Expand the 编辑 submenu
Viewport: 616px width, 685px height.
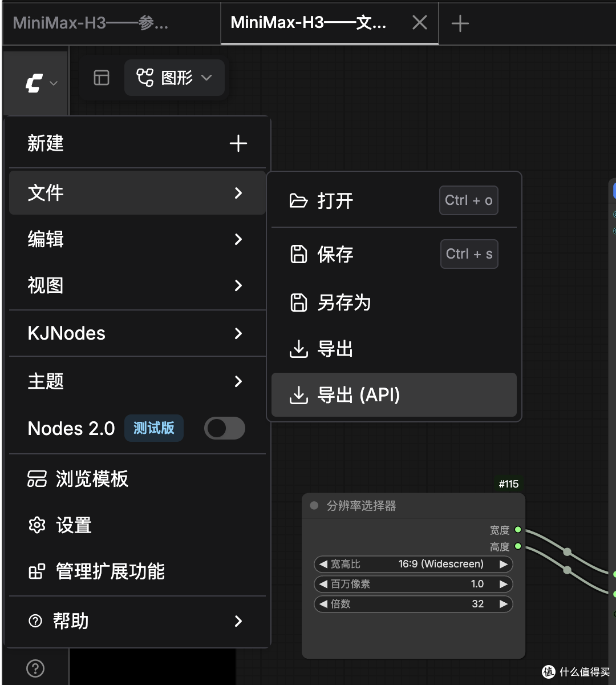137,239
